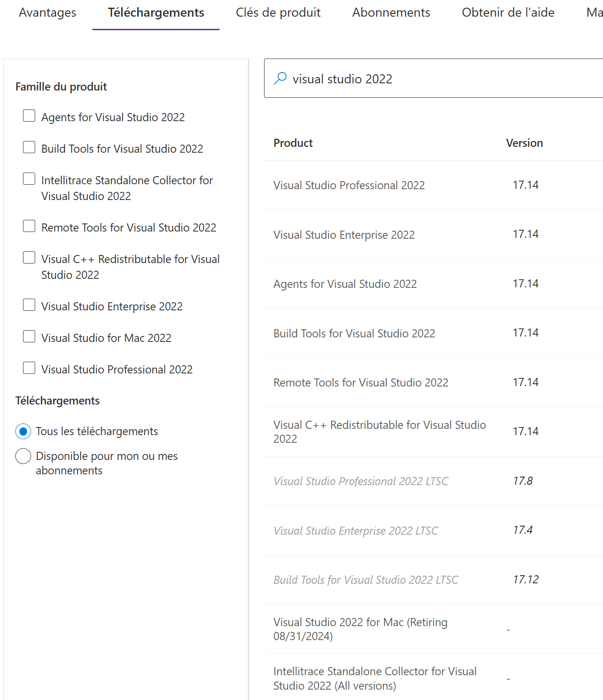Enable Visual Studio Professional 2022 filter checkbox

pos(29,368)
